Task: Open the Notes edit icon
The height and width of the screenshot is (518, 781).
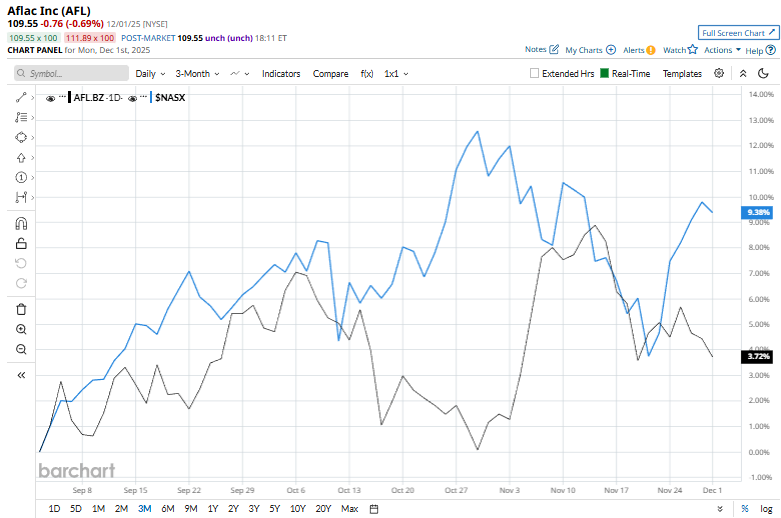Action: [x=554, y=49]
